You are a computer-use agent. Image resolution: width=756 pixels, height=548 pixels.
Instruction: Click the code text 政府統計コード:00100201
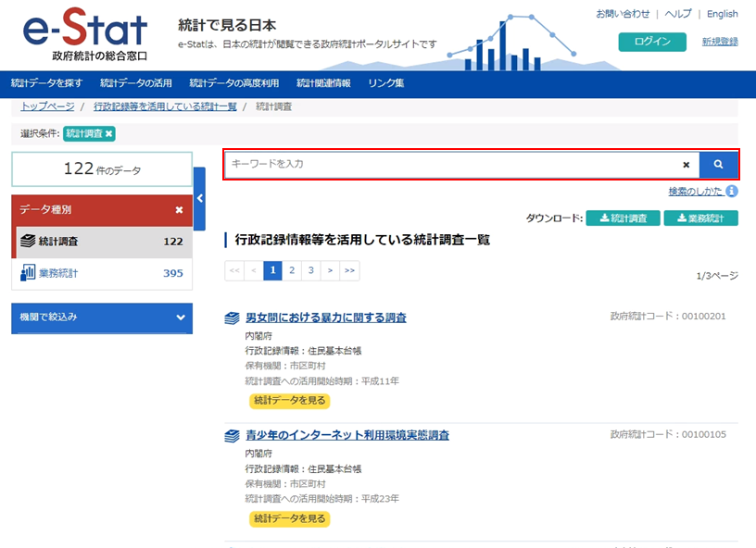click(x=668, y=317)
